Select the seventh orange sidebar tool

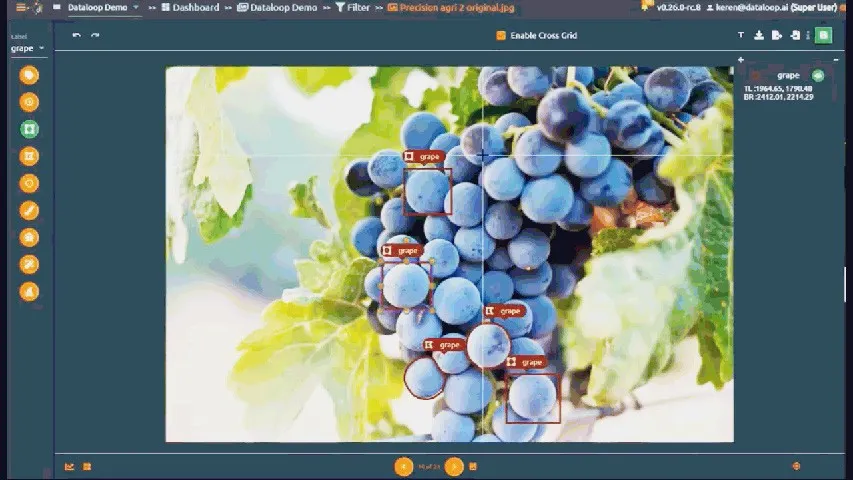tap(29, 238)
